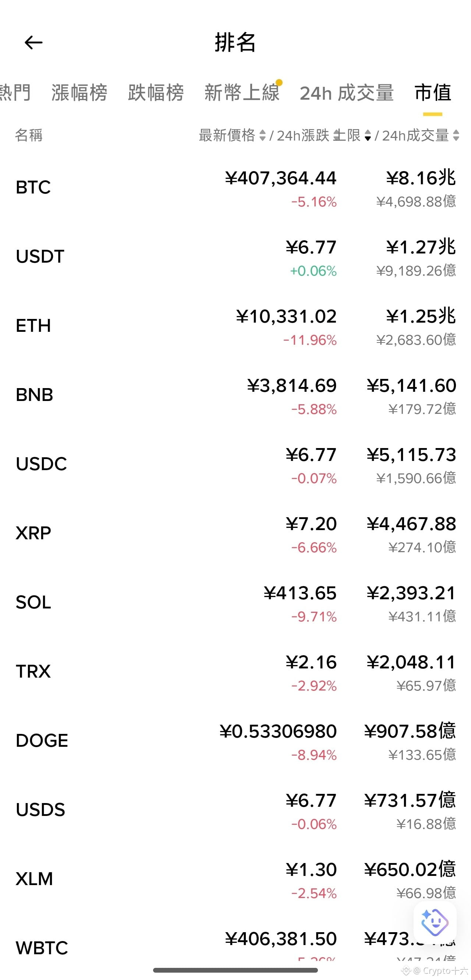Switch to 漲幅榜 tab
This screenshot has height=980, width=471.
point(79,93)
